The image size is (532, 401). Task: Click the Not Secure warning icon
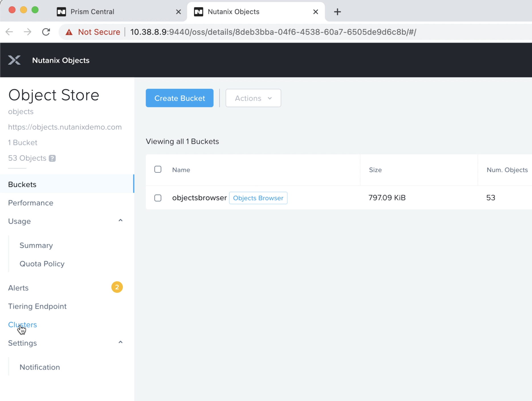[x=69, y=32]
